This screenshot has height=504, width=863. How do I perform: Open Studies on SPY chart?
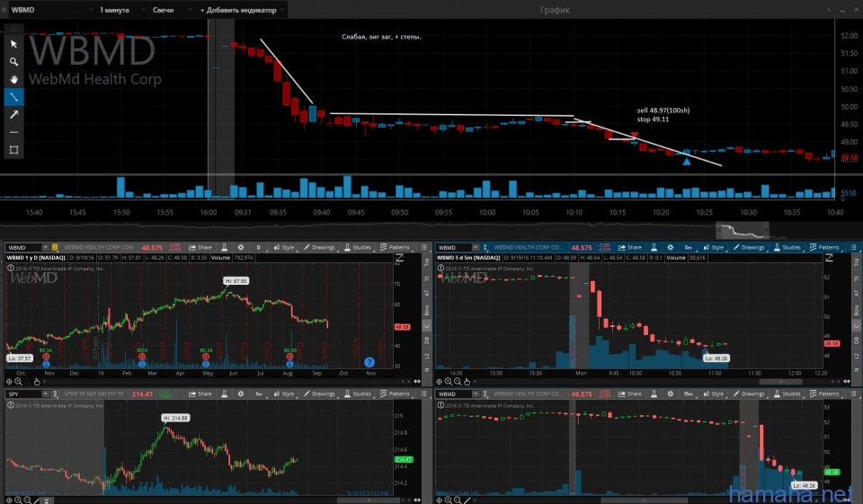coord(358,394)
